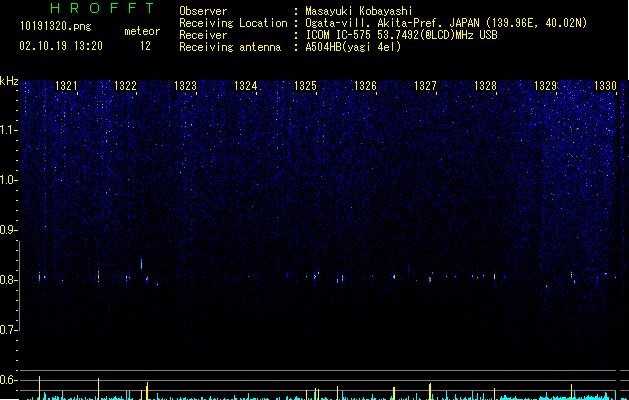The width and height of the screenshot is (629, 400).
Task: Click the meteor count 12
Action: (145, 46)
